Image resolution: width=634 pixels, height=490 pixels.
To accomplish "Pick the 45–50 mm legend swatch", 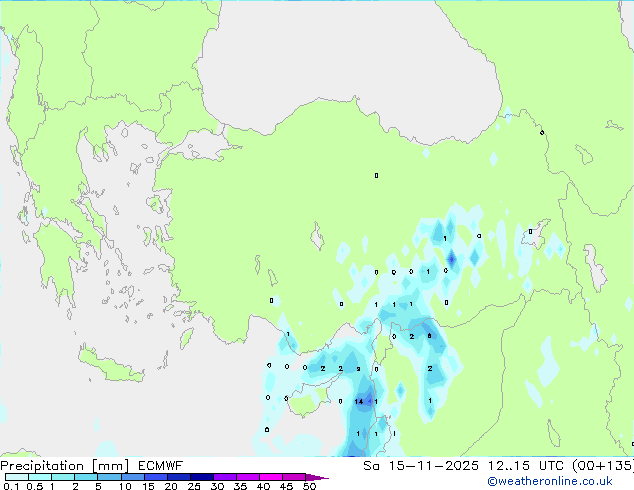I will pos(294,477).
